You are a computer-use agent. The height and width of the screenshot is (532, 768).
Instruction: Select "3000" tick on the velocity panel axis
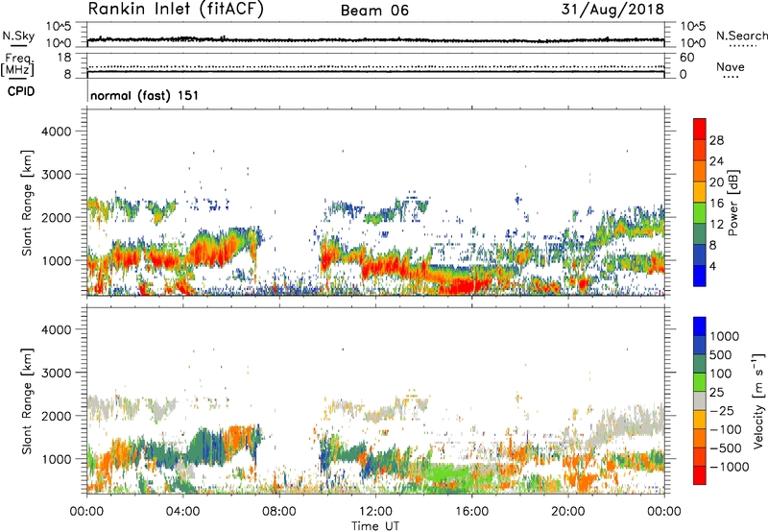pyautogui.click(x=57, y=373)
